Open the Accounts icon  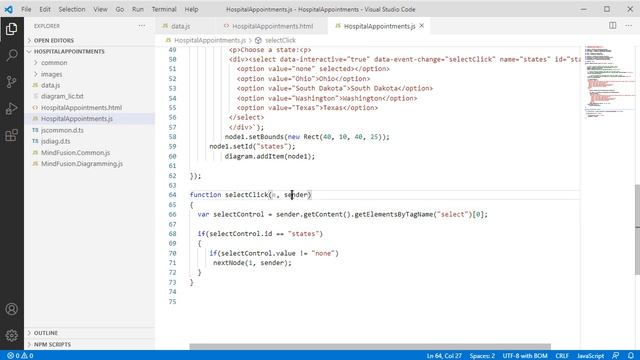11,309
